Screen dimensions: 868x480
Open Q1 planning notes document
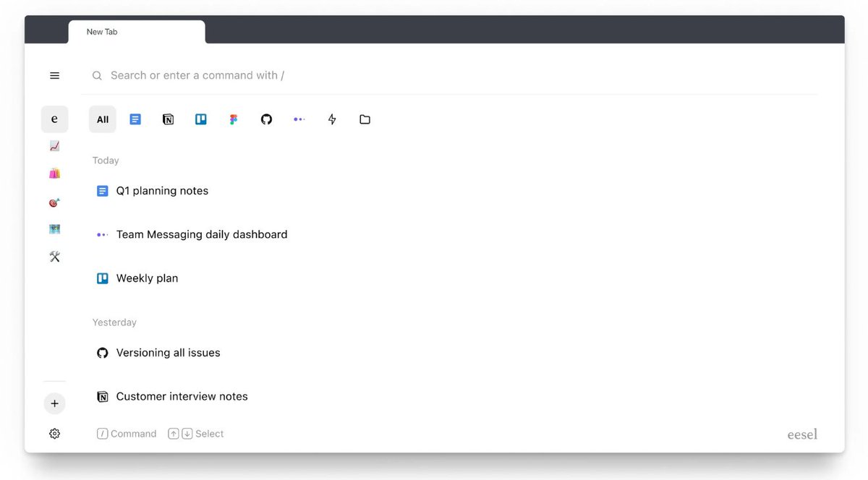[x=162, y=191]
